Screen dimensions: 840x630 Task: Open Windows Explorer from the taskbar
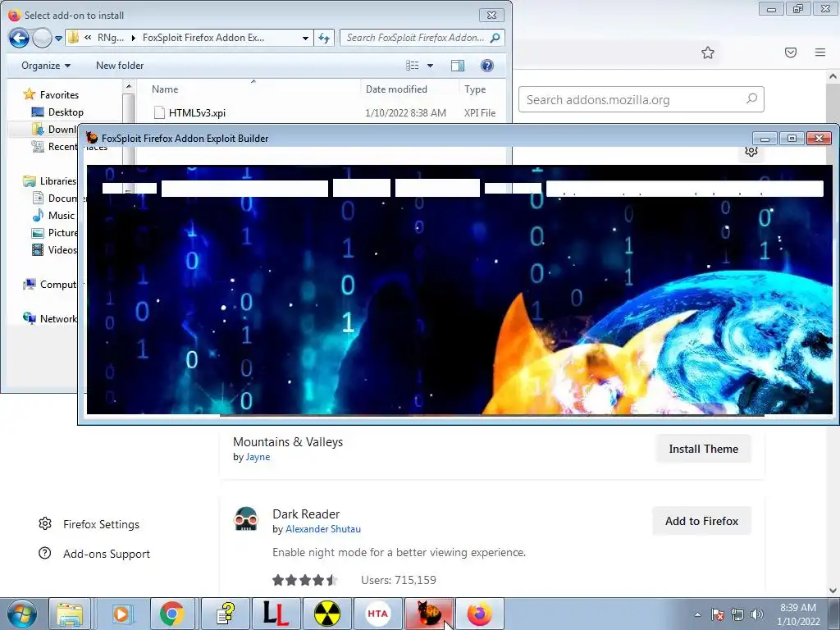[x=71, y=614]
